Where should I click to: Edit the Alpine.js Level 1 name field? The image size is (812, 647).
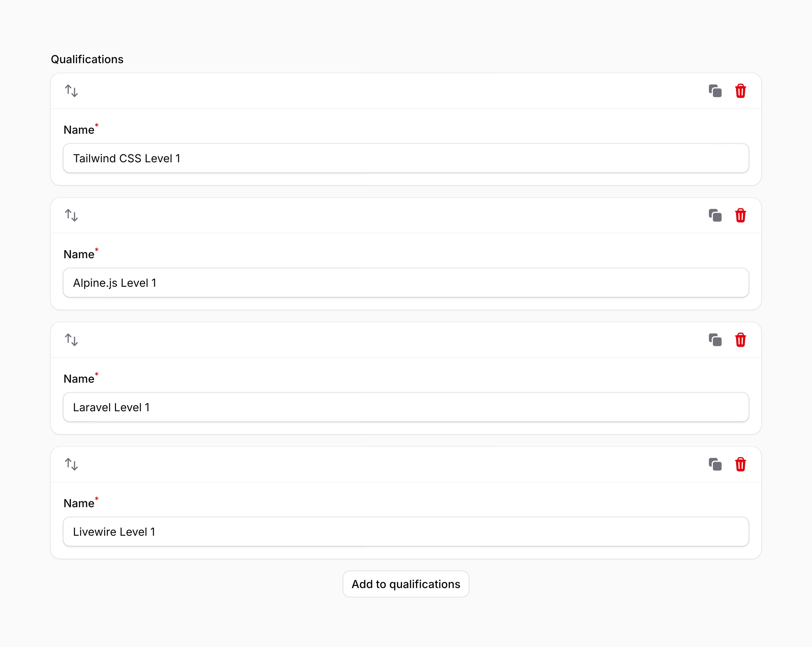(406, 283)
